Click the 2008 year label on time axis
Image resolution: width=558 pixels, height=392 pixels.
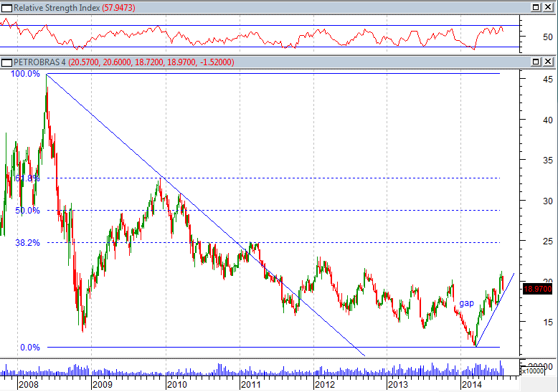(x=29, y=385)
